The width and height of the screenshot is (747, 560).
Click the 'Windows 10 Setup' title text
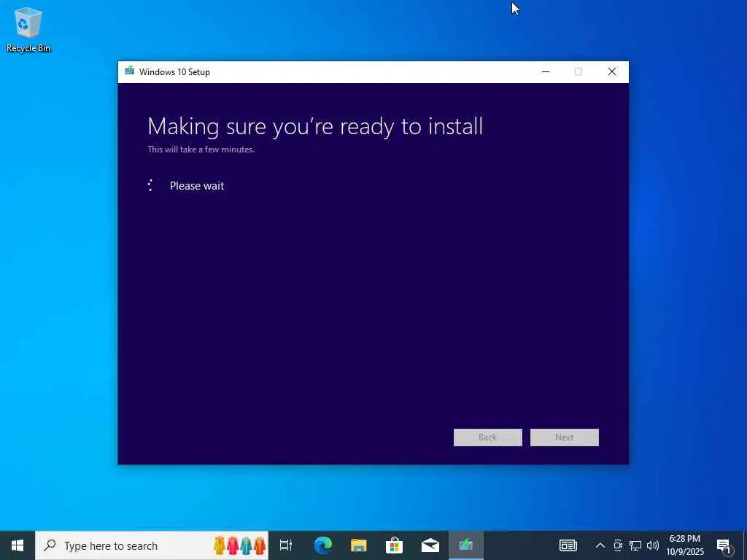coord(174,72)
